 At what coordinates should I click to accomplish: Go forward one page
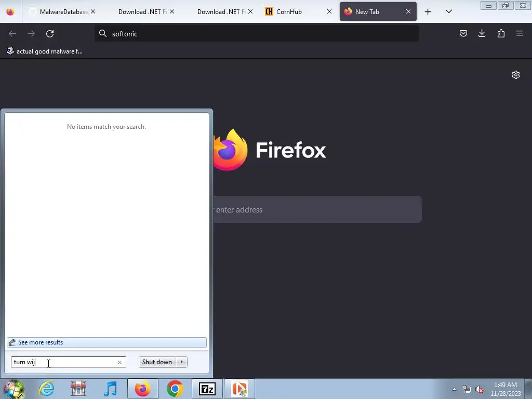[x=31, y=34]
